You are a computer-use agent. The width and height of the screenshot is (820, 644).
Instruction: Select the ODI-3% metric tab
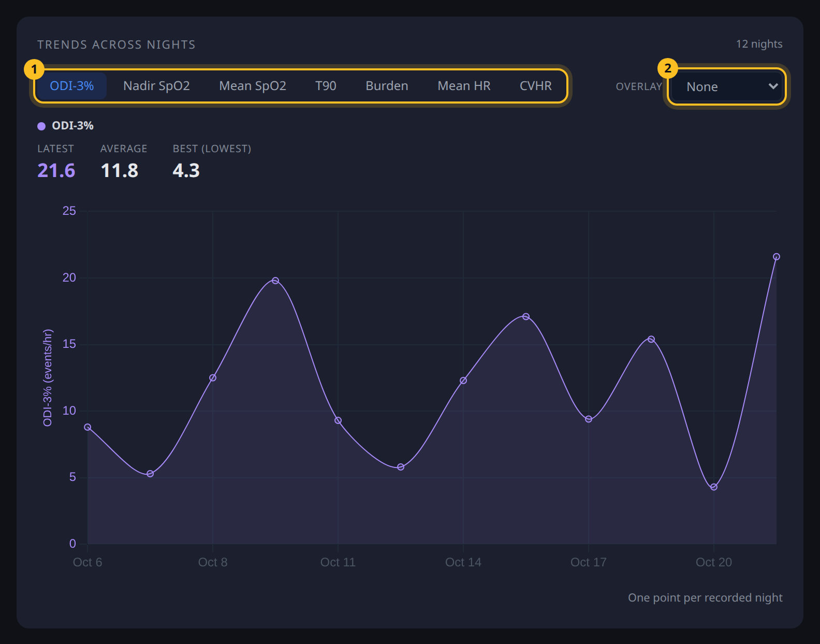click(x=72, y=86)
